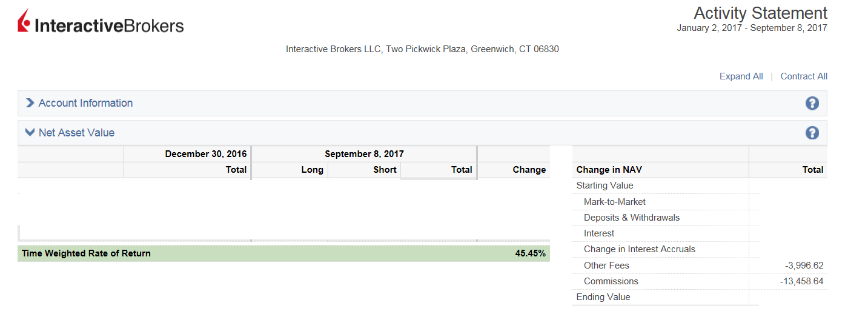Open help for Net Asset Value section

[812, 133]
